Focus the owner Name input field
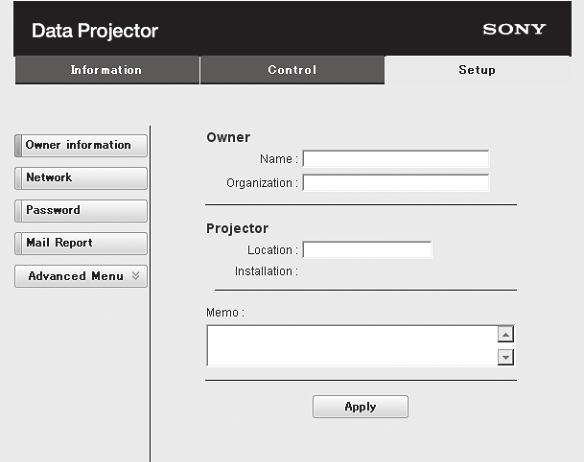This screenshot has width=584, height=462. click(396, 159)
